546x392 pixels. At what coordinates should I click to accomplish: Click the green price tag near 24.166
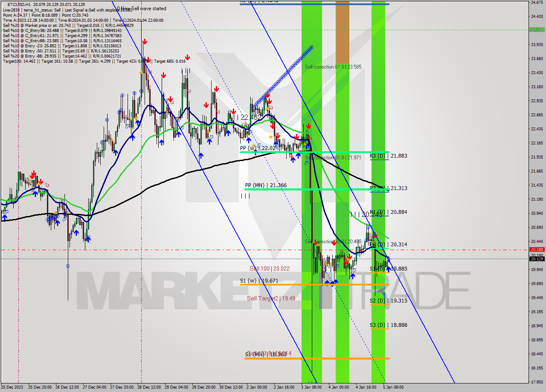[537, 30]
